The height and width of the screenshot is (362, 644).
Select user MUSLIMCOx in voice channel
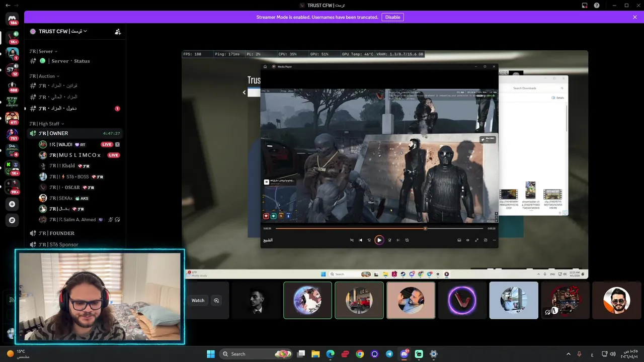click(80, 155)
